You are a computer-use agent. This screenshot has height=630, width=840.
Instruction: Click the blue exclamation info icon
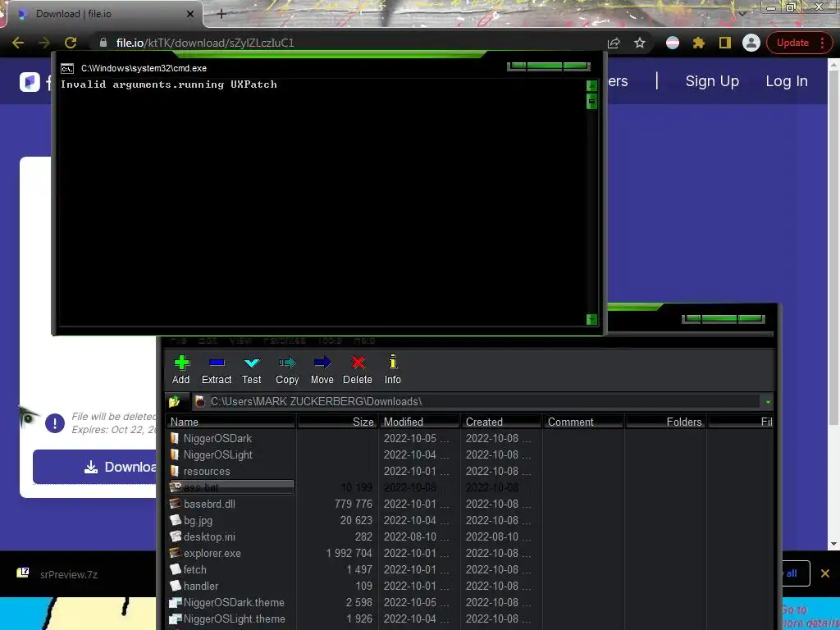[55, 423]
